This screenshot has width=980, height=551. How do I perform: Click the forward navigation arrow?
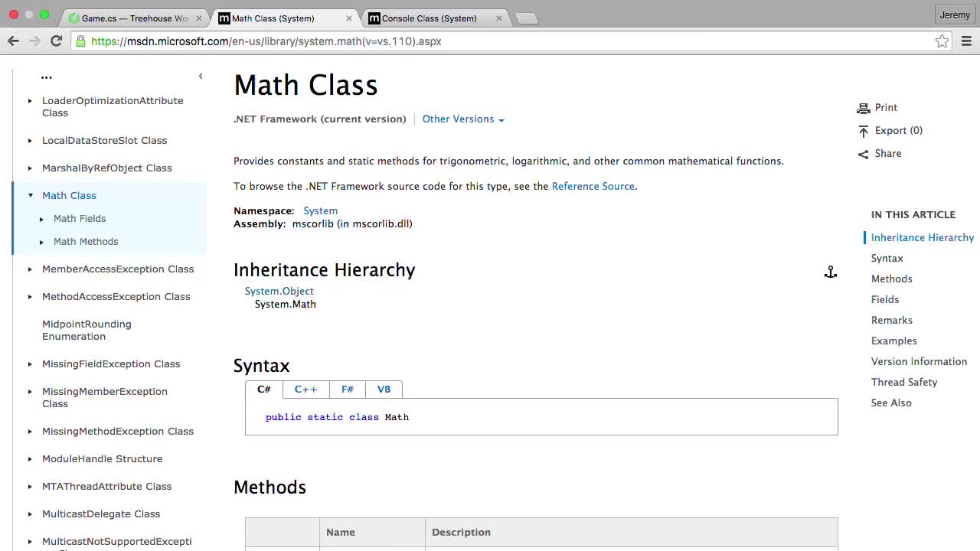pos(34,41)
